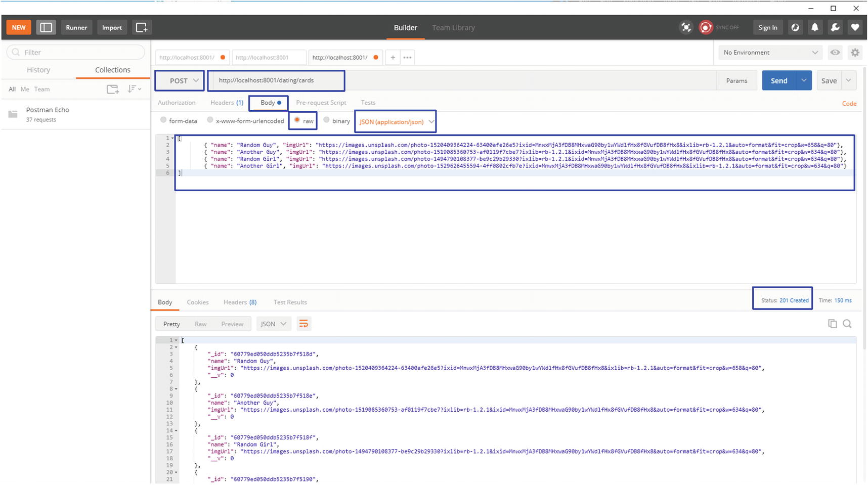Viewport: 868px width, 485px height.
Task: Open manage environments gear icon
Action: 855,53
